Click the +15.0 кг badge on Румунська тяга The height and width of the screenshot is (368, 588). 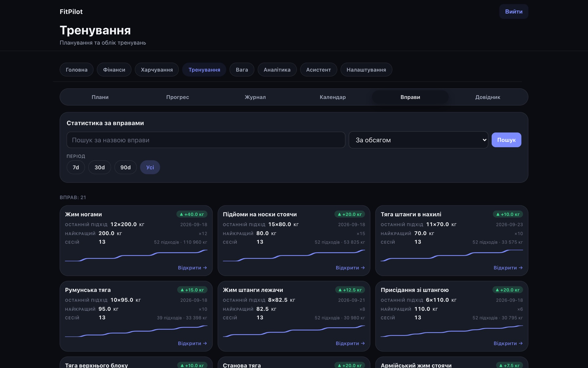(x=192, y=290)
